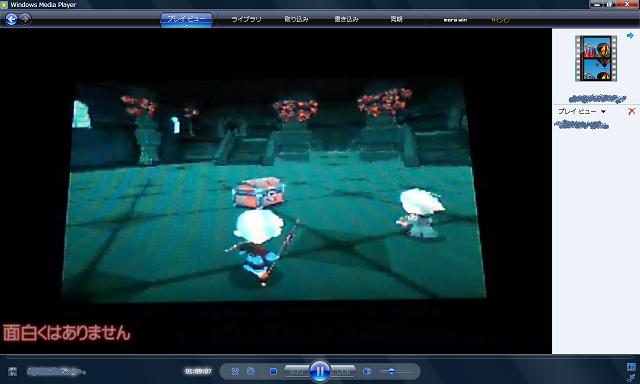Click the video playback area

point(276,191)
